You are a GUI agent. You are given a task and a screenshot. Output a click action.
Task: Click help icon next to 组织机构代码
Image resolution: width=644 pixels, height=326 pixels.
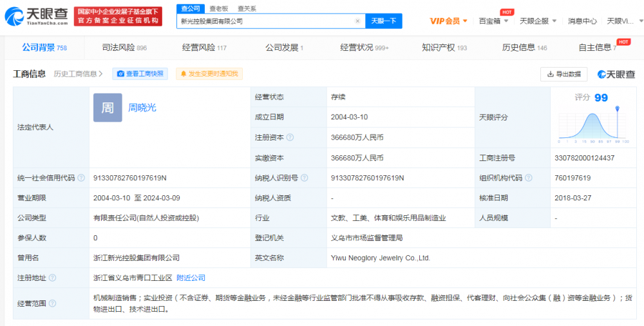coord(529,178)
